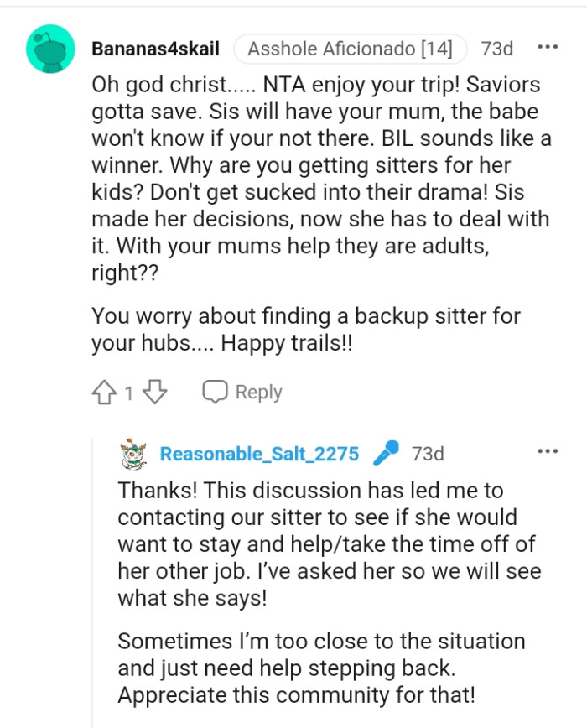Click the 73d timestamp on the top comment
The height and width of the screenshot is (728, 587).
pyautogui.click(x=497, y=49)
